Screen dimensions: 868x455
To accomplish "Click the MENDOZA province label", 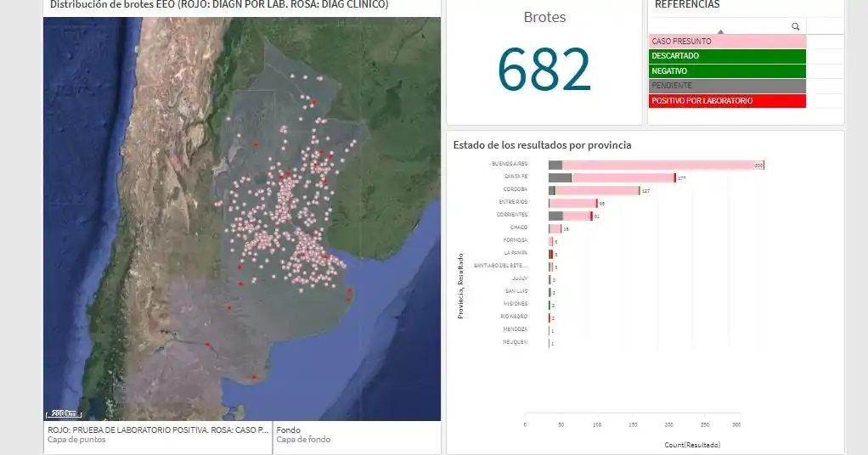I will (x=515, y=329).
